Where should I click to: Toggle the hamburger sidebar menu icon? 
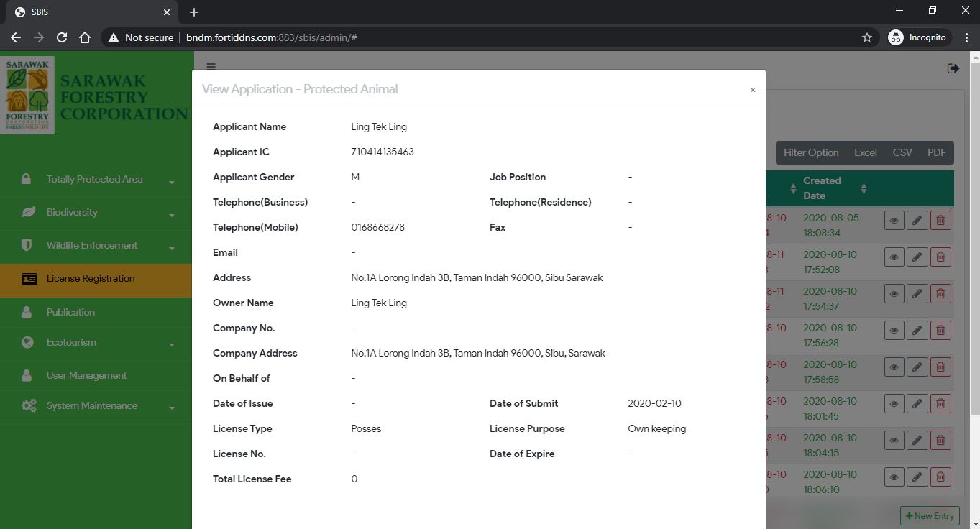[x=211, y=66]
